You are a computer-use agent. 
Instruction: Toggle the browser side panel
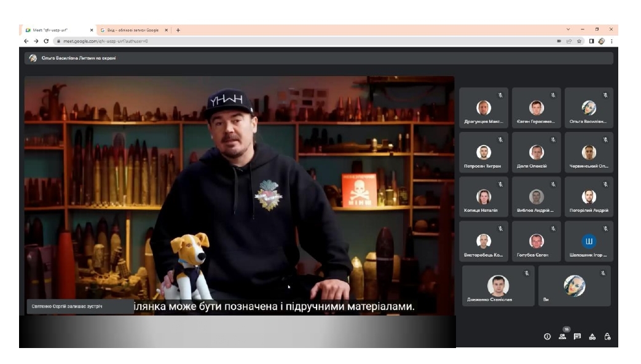591,41
